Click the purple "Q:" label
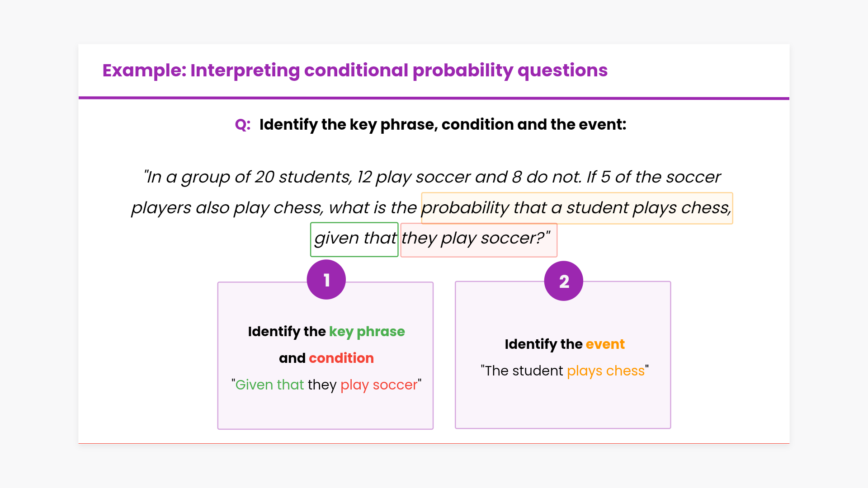Image resolution: width=868 pixels, height=488 pixels. pyautogui.click(x=243, y=125)
